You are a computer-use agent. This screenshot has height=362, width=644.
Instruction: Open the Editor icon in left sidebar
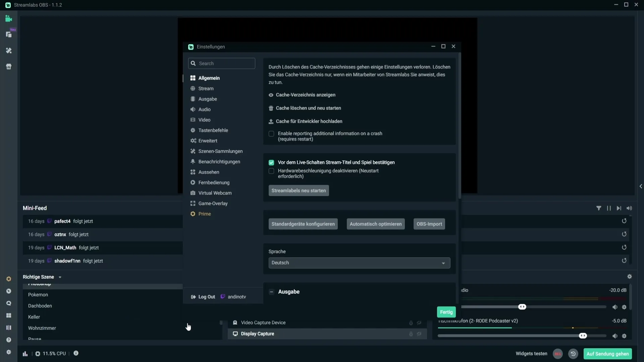tap(9, 19)
